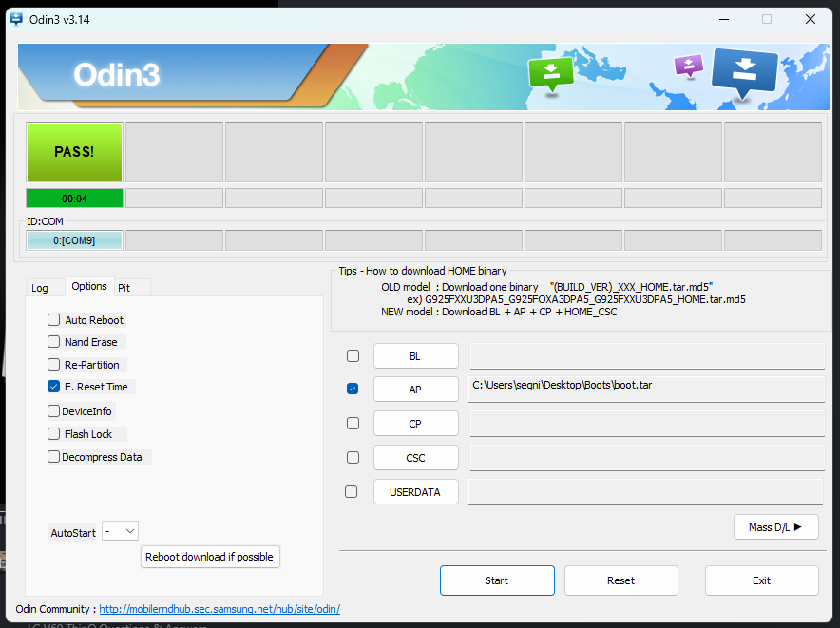Uncheck F. Reset Time option
This screenshot has width=840, height=628.
coord(53,387)
